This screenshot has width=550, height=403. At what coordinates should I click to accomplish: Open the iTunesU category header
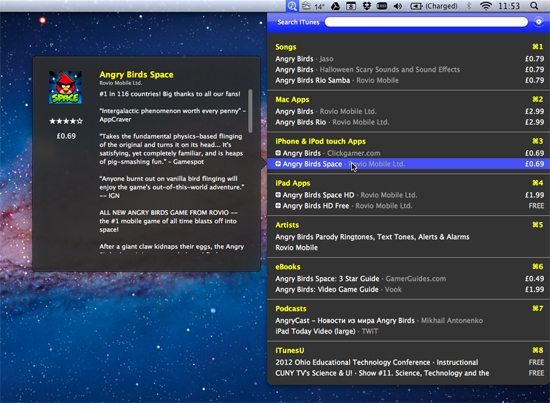point(290,350)
